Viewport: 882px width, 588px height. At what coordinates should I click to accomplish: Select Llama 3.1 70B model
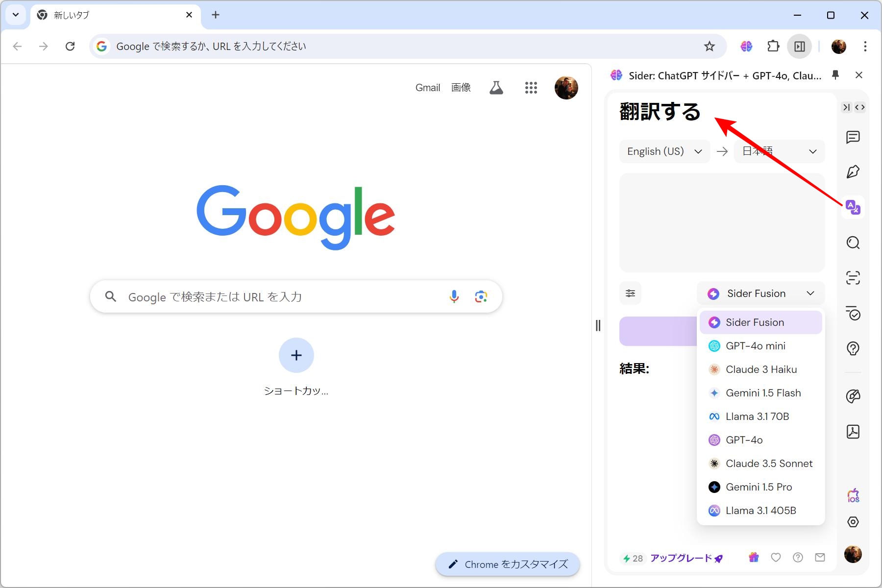(x=760, y=416)
